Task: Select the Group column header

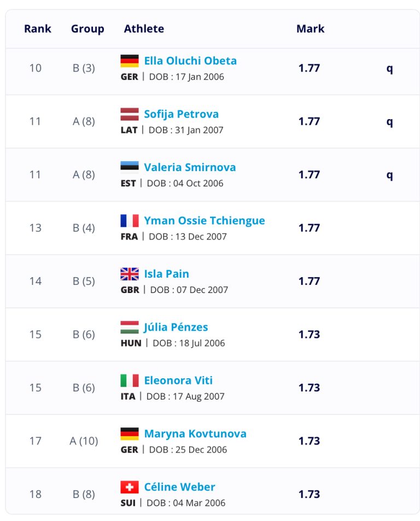Action: (87, 29)
